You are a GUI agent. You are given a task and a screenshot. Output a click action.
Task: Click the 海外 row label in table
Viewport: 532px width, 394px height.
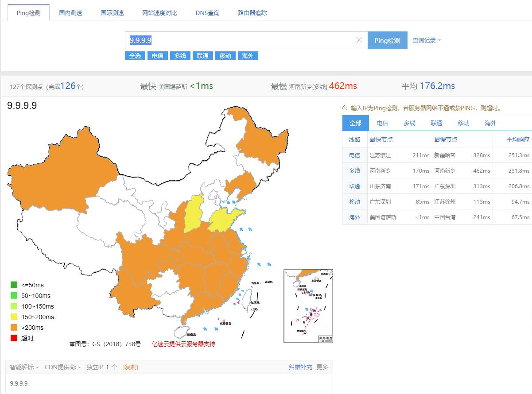click(354, 217)
